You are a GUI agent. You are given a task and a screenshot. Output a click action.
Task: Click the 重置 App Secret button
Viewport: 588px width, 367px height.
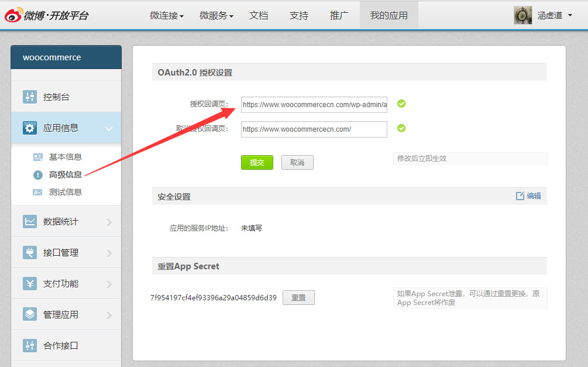[298, 297]
